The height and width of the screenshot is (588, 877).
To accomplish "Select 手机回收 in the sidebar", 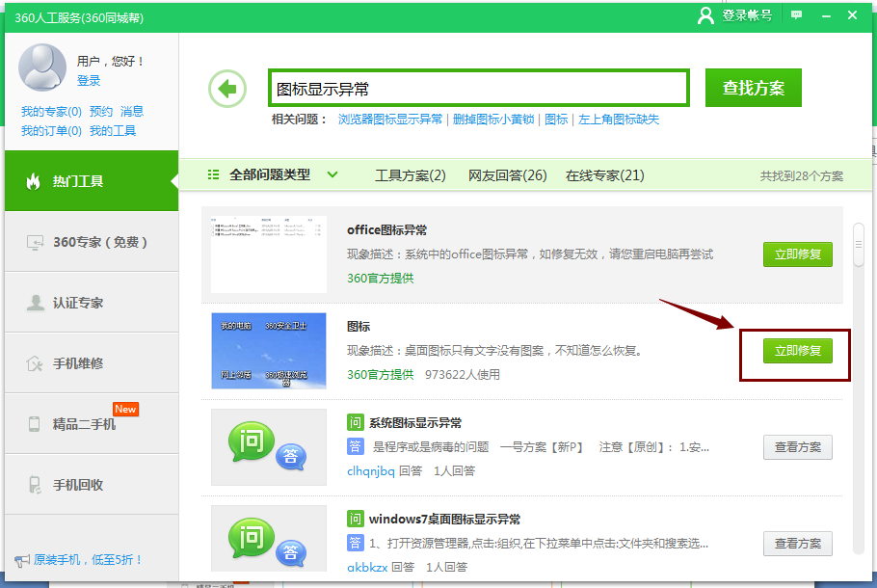I will (x=92, y=484).
